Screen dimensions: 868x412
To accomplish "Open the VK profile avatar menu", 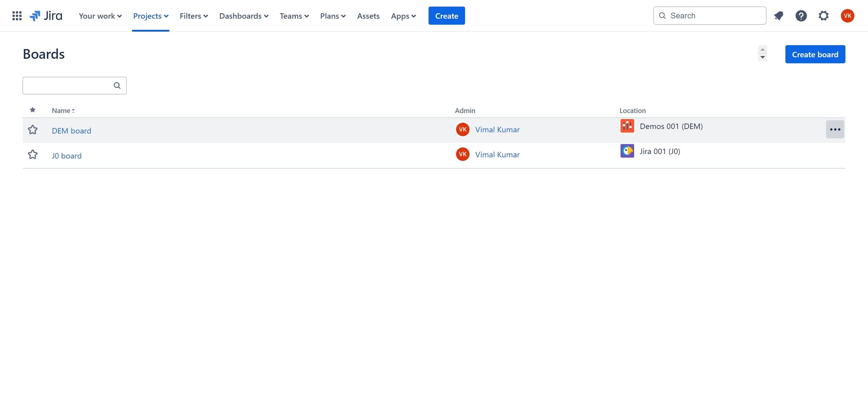I will (x=847, y=16).
